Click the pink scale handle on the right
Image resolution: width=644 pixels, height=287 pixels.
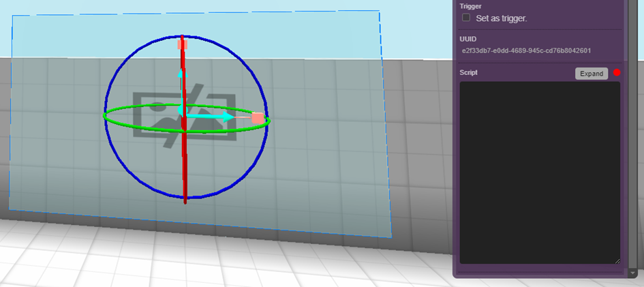pyautogui.click(x=258, y=118)
